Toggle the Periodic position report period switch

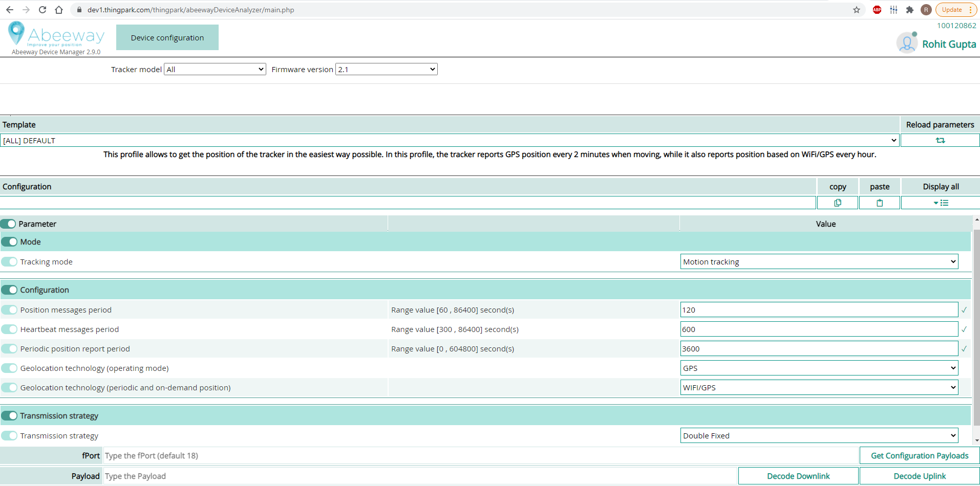[9, 349]
